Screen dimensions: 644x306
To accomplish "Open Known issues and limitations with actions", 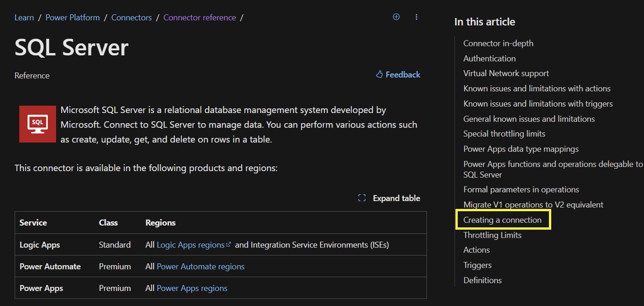I will coord(537,89).
